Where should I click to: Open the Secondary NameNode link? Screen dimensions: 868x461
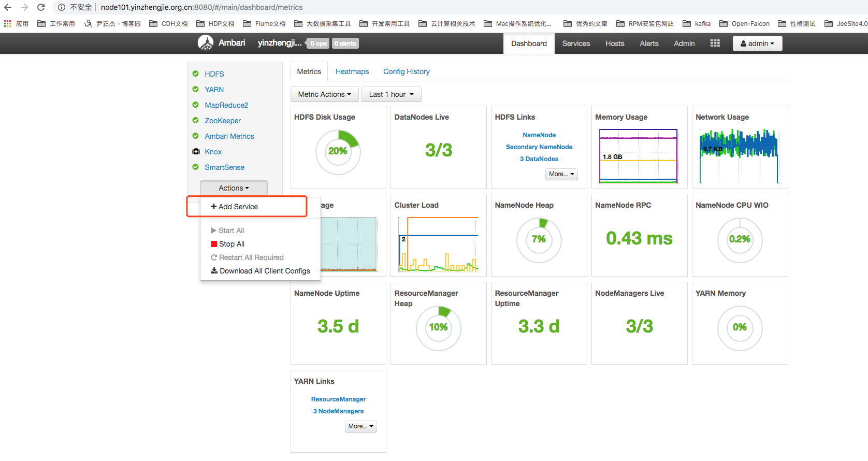[539, 147]
